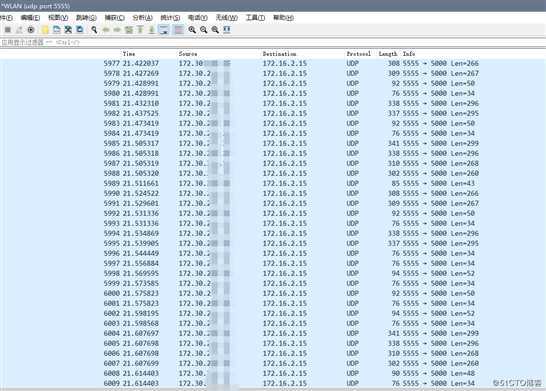
Task: Click the zoom in magnifier icon
Action: (x=192, y=30)
